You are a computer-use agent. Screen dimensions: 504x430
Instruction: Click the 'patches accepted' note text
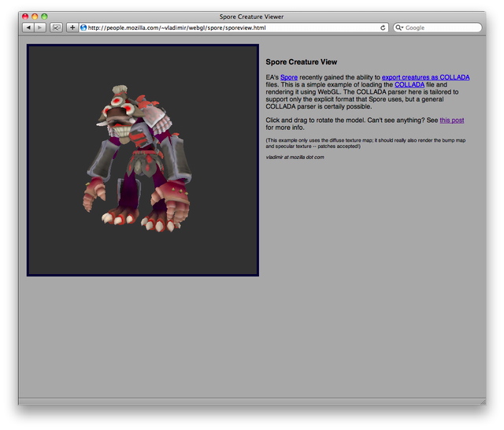339,146
